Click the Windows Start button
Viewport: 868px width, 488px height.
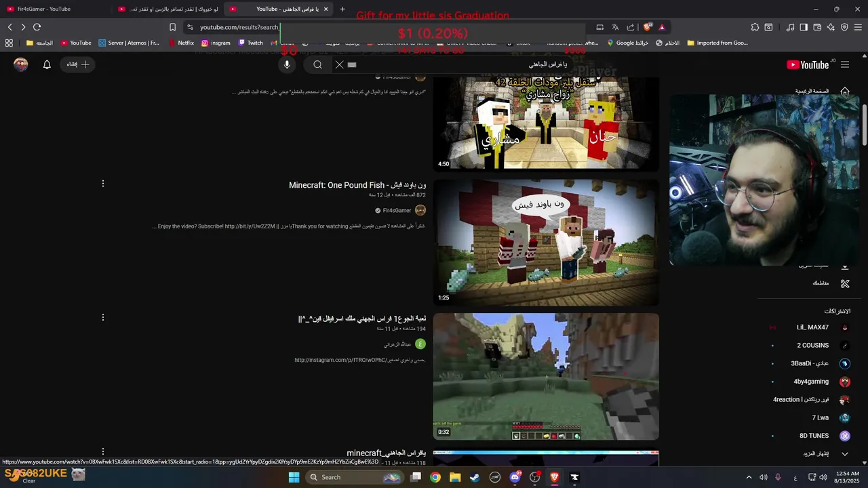point(294,477)
